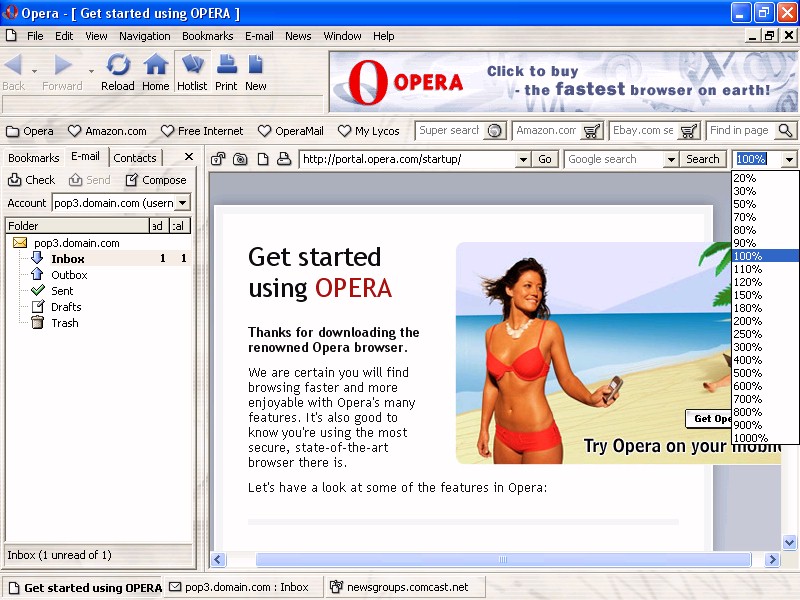The height and width of the screenshot is (600, 800).
Task: Select 1000% zoom level
Action: pos(765,438)
